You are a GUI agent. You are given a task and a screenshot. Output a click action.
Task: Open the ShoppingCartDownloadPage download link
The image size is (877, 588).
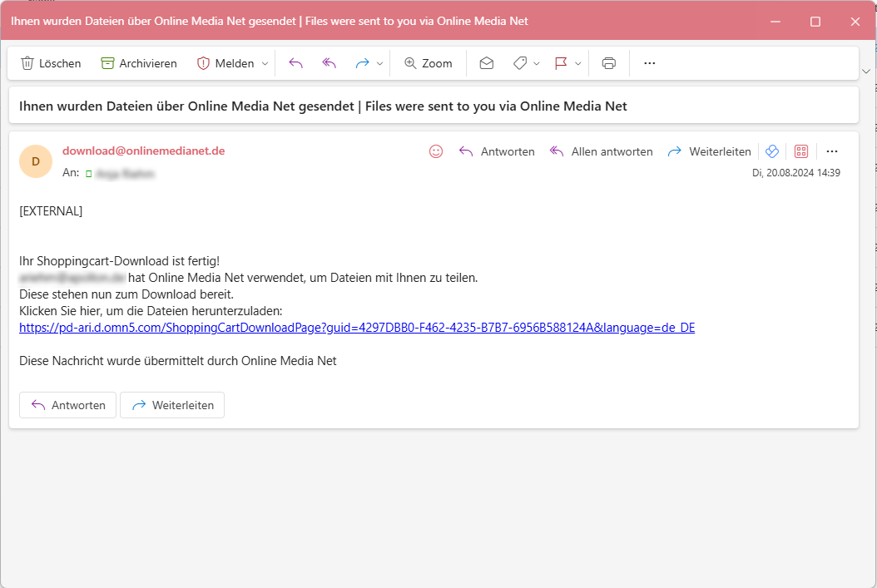click(x=358, y=327)
